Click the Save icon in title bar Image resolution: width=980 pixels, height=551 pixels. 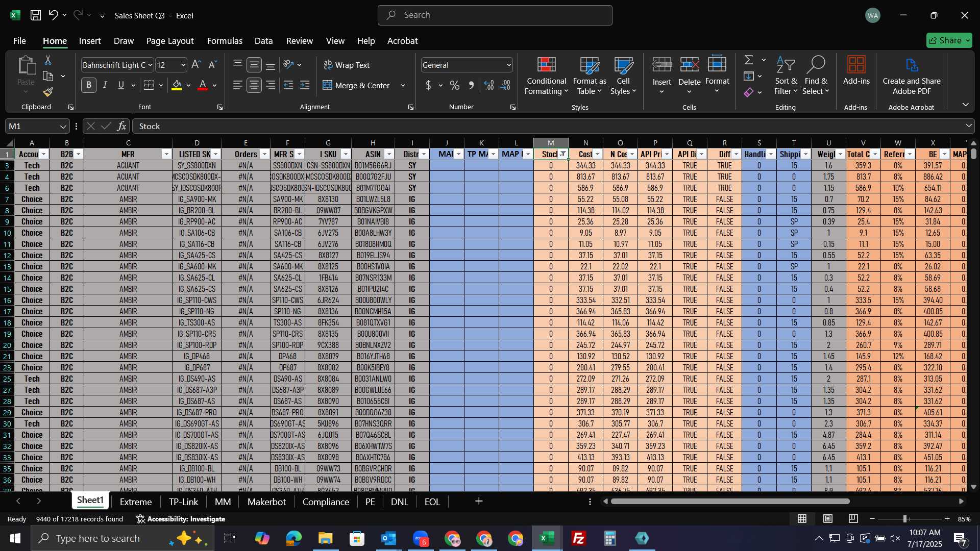(35, 15)
